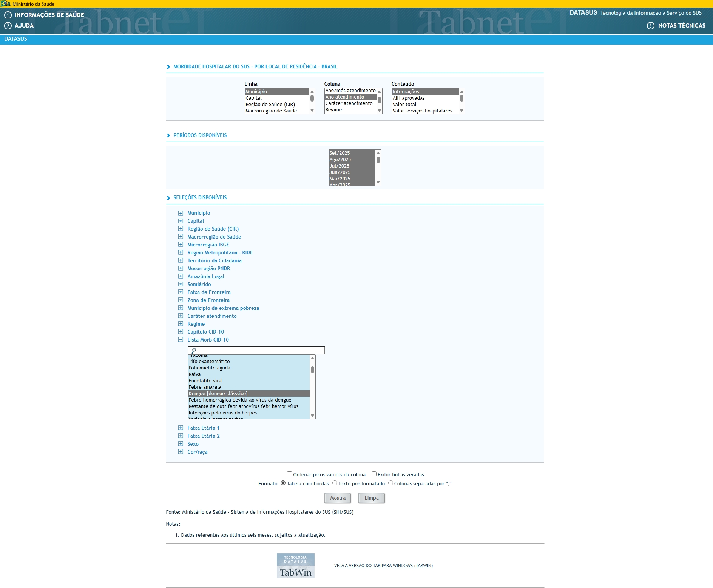Click the Informações de Saúde info icon

click(8, 15)
